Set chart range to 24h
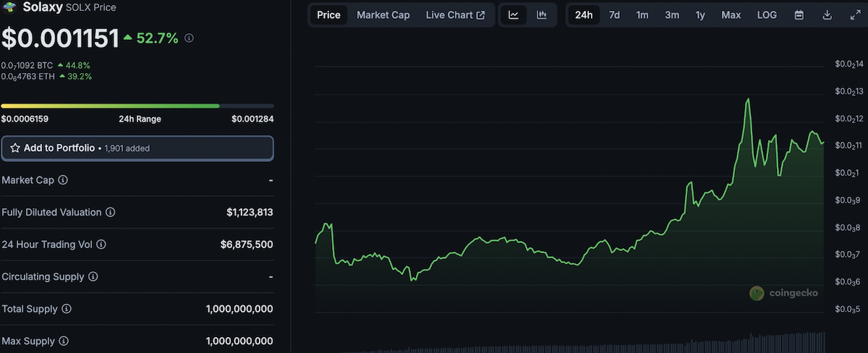868x353 pixels. (x=584, y=15)
